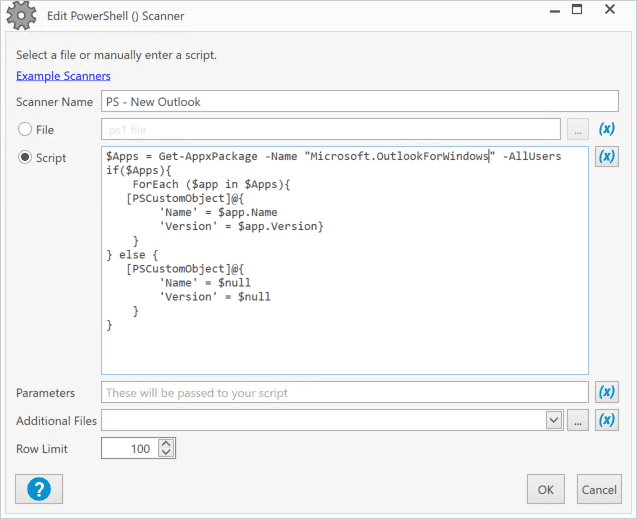Screen dimensions: 637x519
Task: Minimize the Edit PowerShell Scanner window
Action: click(x=555, y=11)
